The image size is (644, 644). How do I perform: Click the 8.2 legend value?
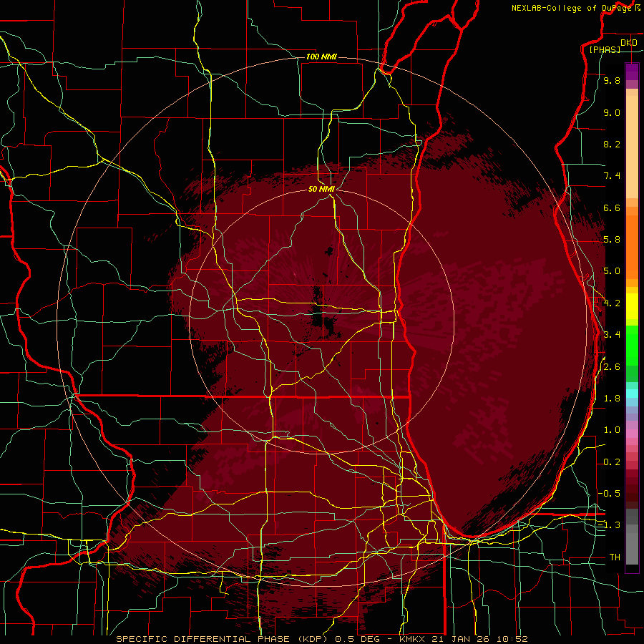pos(612,144)
